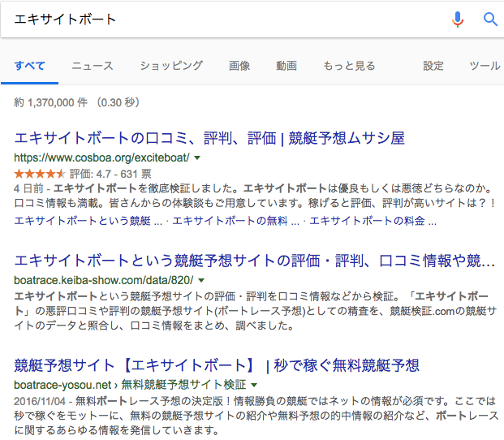Expand dropdown arrow next to boatrace.keiba-show.com URL

tap(201, 280)
